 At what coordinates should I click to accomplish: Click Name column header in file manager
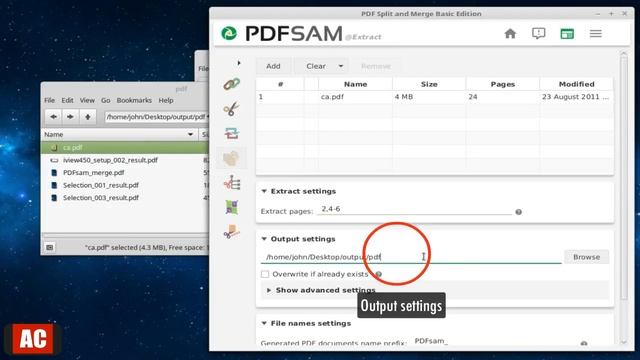click(119, 134)
